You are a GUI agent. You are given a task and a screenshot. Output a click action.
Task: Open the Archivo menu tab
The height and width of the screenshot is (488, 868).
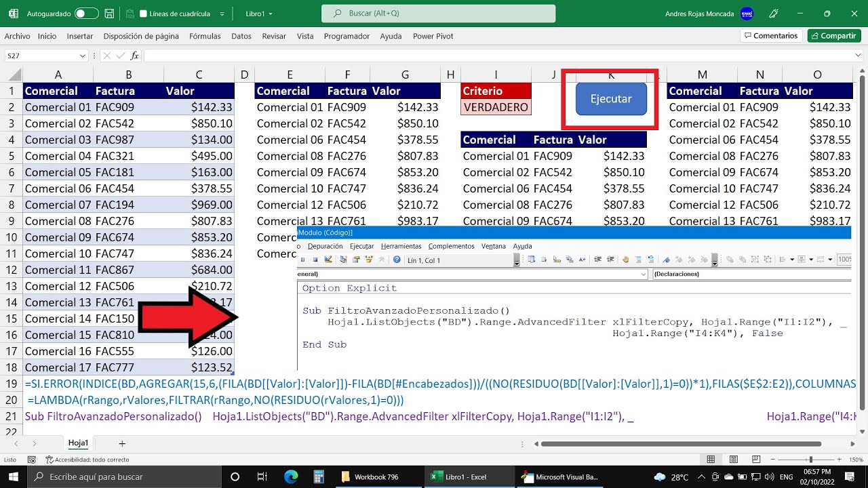pos(18,36)
